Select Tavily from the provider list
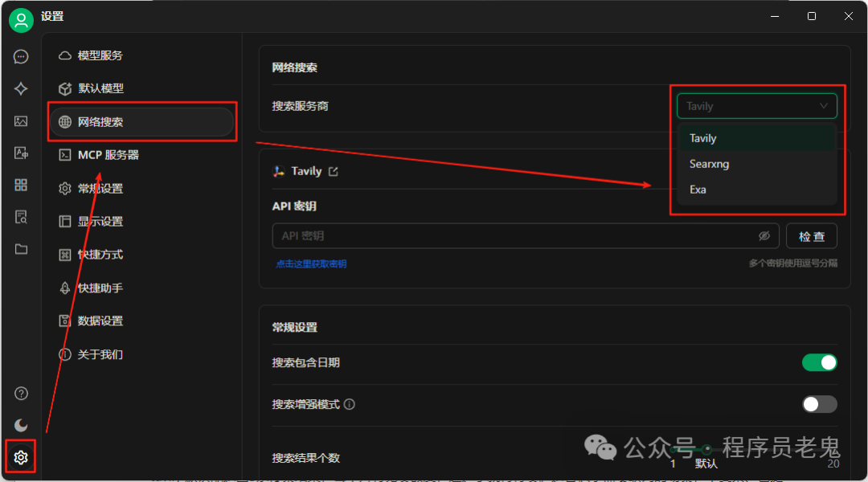The width and height of the screenshot is (868, 482). click(x=757, y=138)
